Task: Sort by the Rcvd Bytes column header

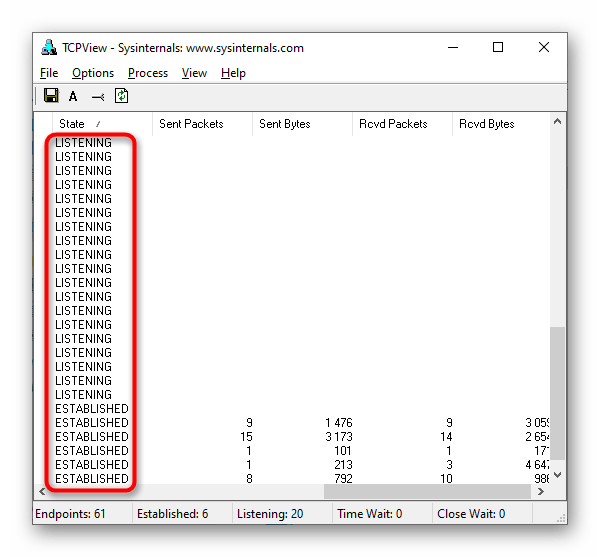Action: 501,124
